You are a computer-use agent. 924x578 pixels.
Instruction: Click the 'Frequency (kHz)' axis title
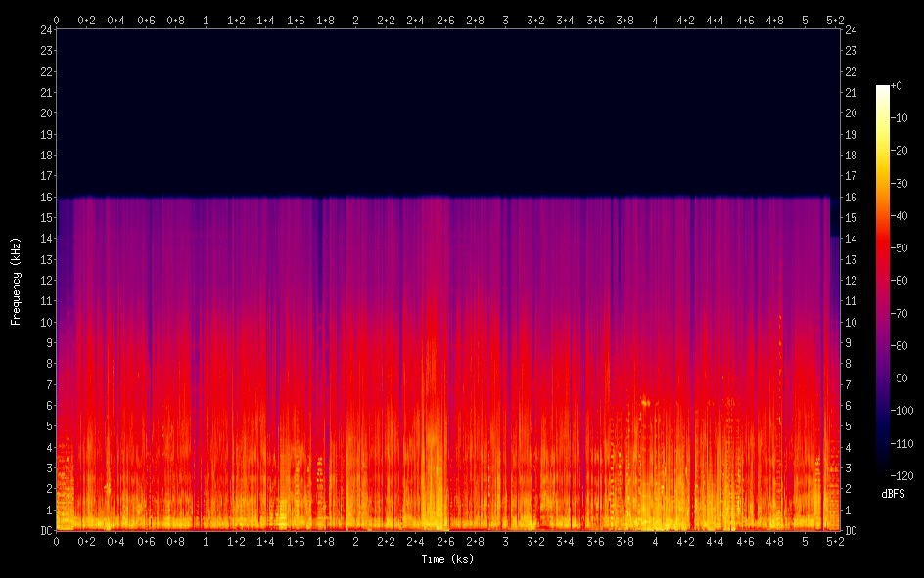coord(16,280)
